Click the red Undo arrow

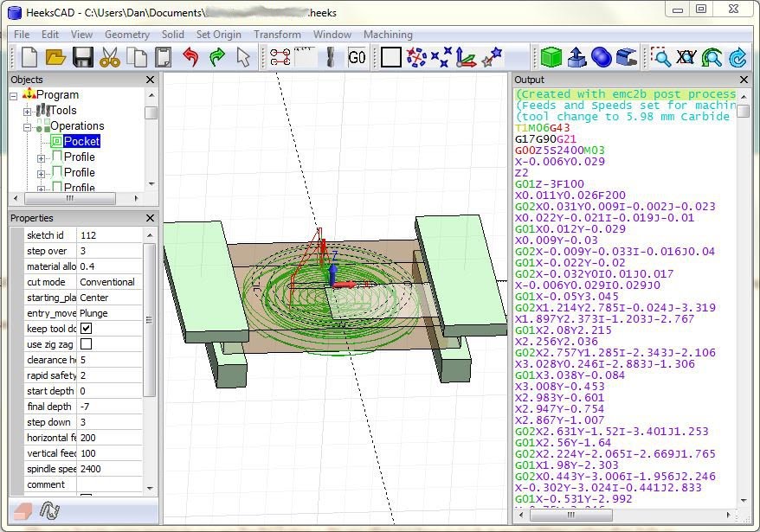pos(190,58)
